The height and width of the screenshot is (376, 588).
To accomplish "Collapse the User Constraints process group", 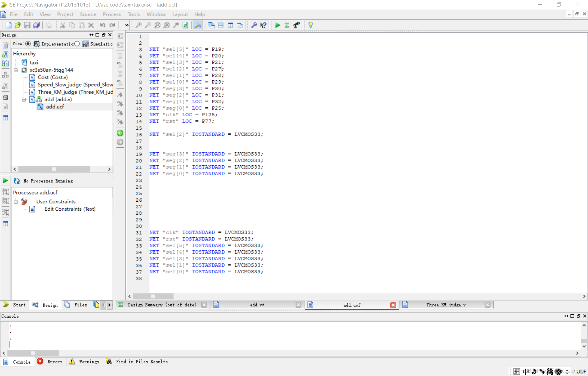I will point(16,202).
